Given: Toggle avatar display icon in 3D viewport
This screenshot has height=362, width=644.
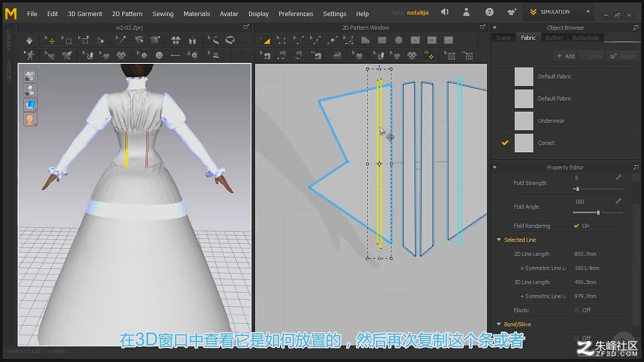Looking at the screenshot, I should pos(30,90).
